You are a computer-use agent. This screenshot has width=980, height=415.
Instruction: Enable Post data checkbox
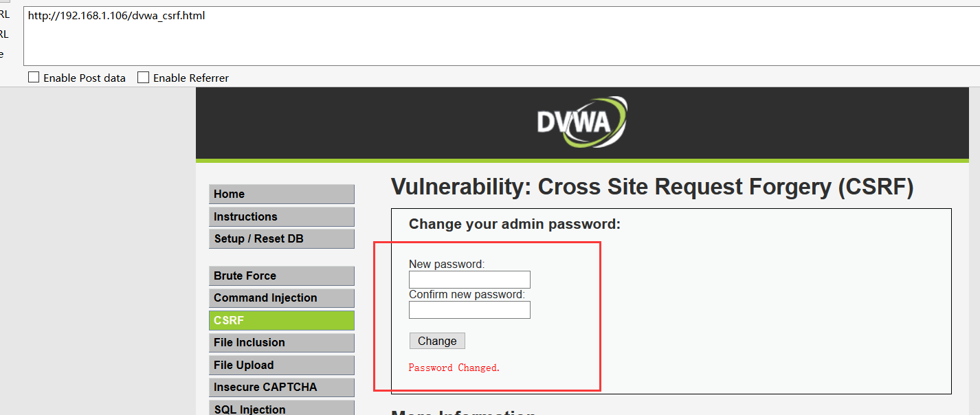[x=34, y=78]
